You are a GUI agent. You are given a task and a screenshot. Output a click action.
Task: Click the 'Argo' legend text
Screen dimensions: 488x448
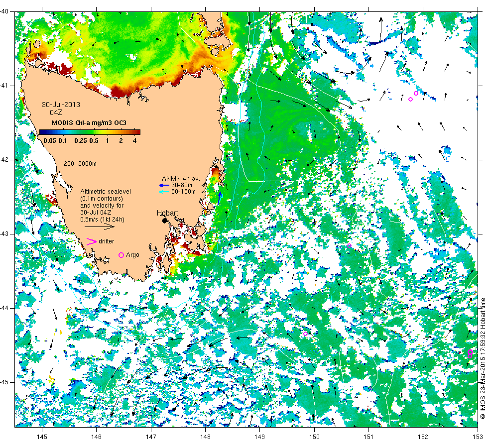[x=132, y=255]
